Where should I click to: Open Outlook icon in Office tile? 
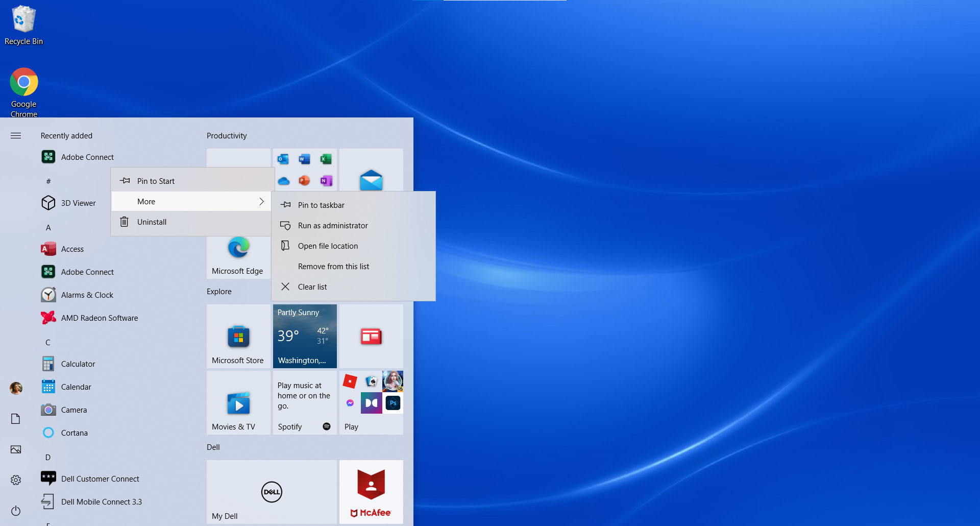pos(283,159)
